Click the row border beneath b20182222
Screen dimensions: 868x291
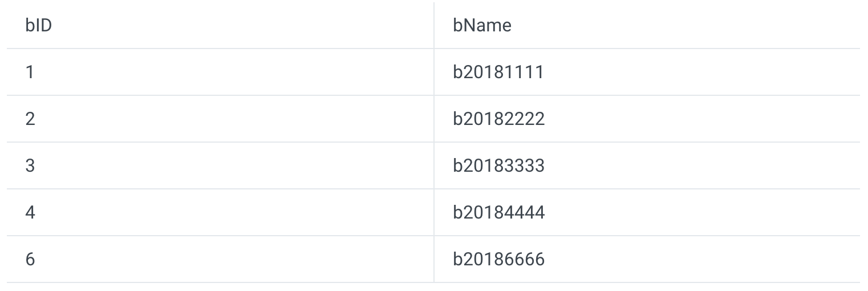647,142
